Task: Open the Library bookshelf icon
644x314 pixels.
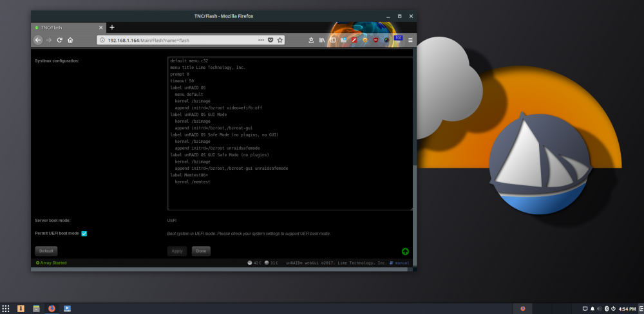Action: click(322, 41)
